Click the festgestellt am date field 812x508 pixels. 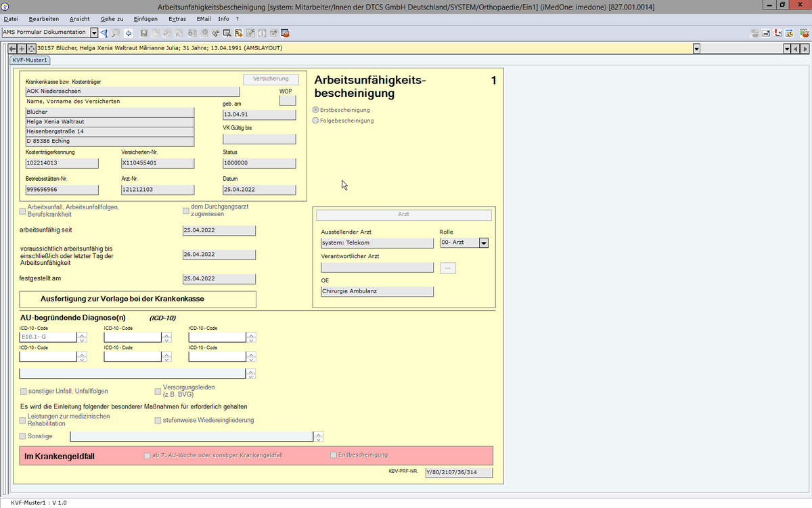219,279
